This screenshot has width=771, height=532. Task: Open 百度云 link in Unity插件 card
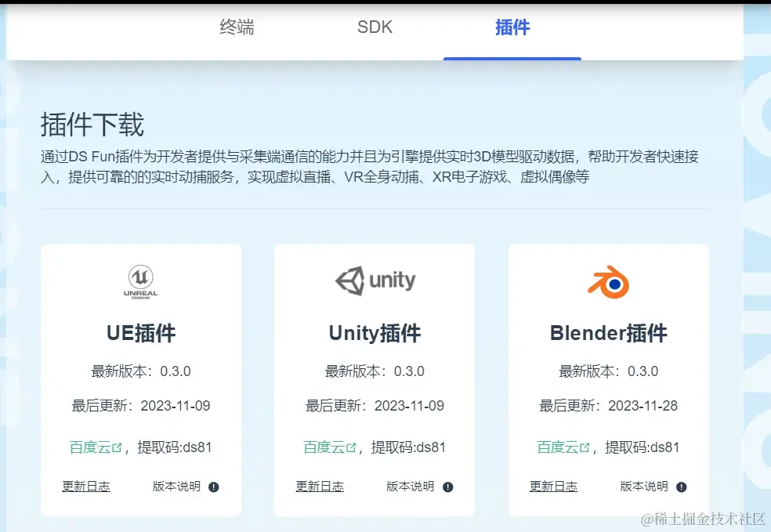329,447
